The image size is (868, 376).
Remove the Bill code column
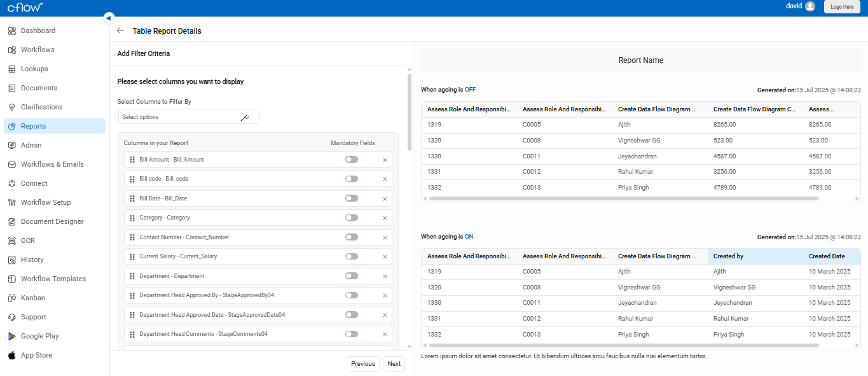(385, 179)
